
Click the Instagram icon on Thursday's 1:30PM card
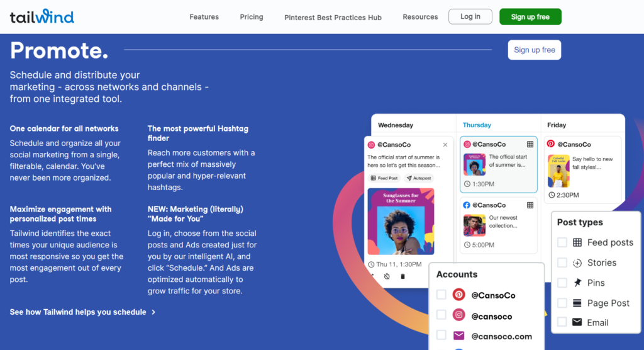click(467, 144)
